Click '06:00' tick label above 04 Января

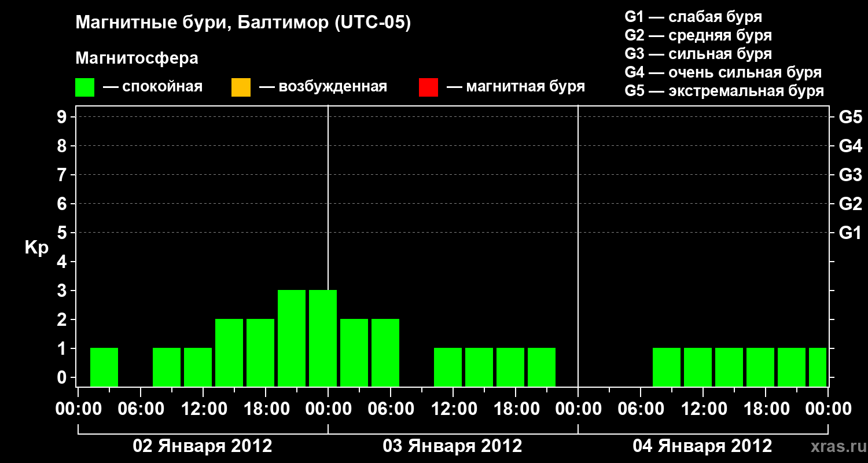coord(641,409)
